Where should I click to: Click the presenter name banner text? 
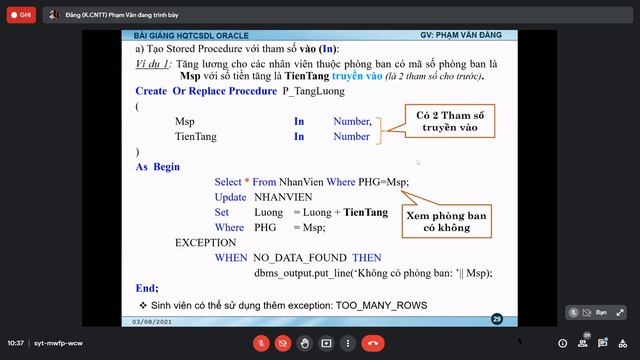click(122, 15)
